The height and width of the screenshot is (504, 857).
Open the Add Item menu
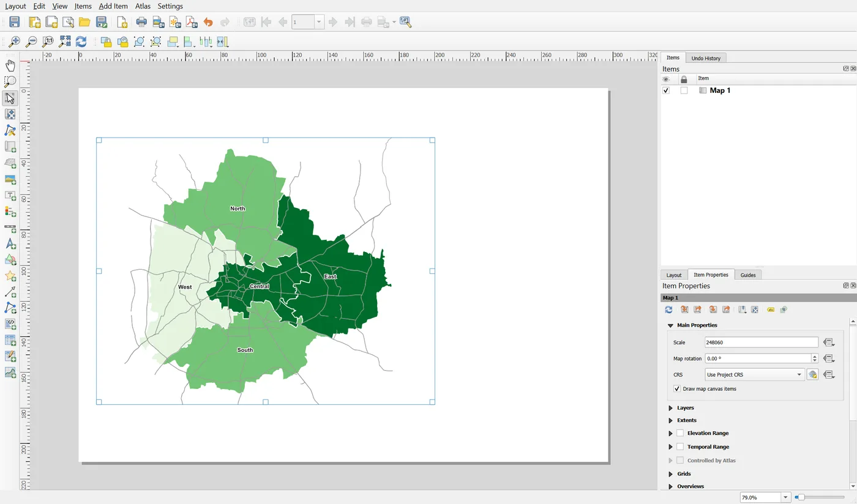point(113,6)
